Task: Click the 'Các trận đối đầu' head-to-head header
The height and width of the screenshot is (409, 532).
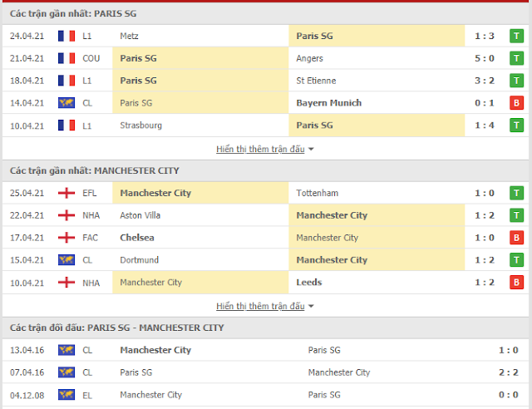Action: 116,328
